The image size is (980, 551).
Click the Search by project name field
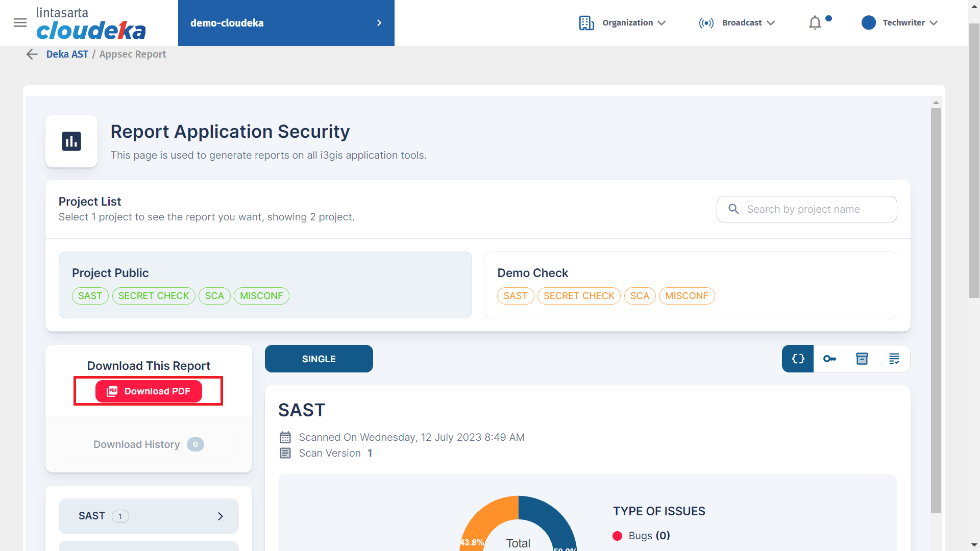pos(806,209)
